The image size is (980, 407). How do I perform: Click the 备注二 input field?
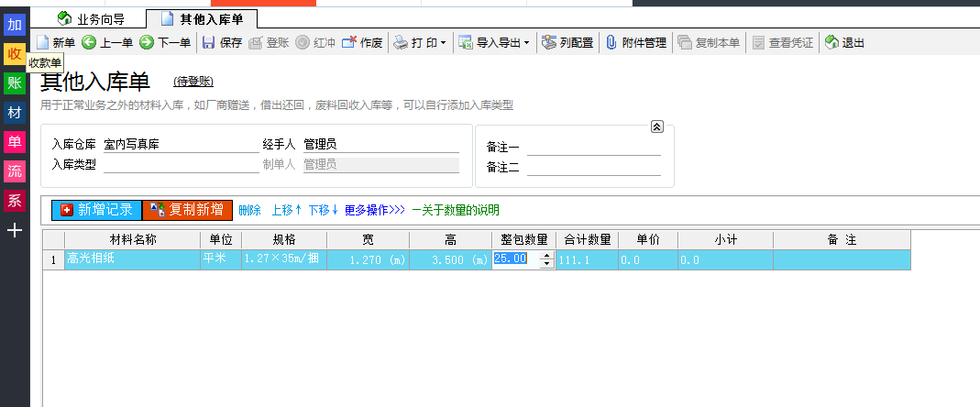click(594, 168)
